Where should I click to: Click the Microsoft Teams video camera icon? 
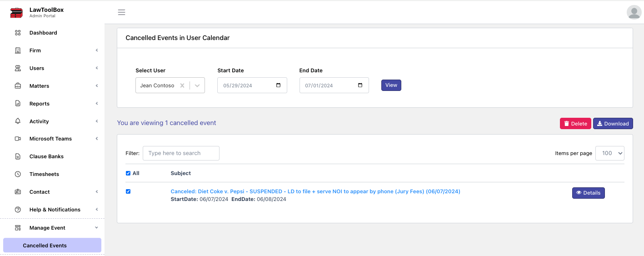click(18, 139)
